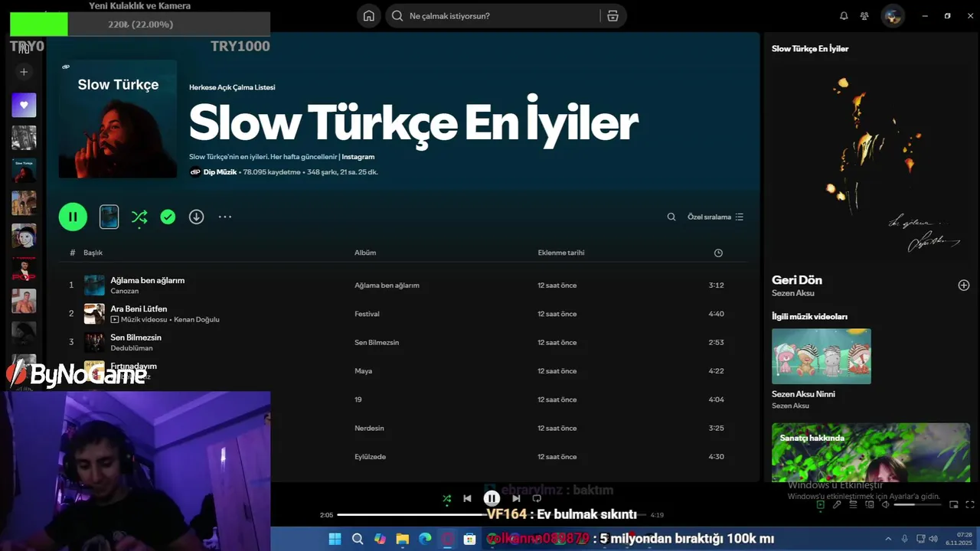
Task: Open the Windows Start menu
Action: (335, 539)
